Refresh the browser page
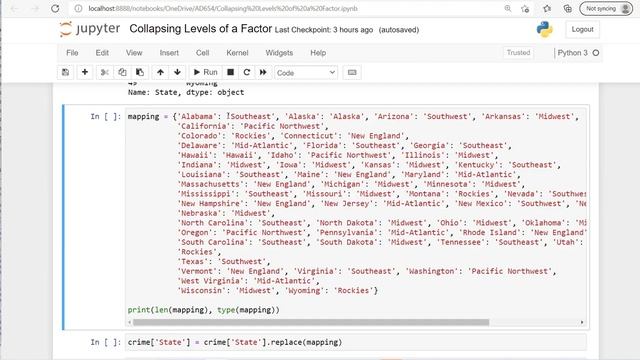The width and height of the screenshot is (640, 360). point(55,8)
